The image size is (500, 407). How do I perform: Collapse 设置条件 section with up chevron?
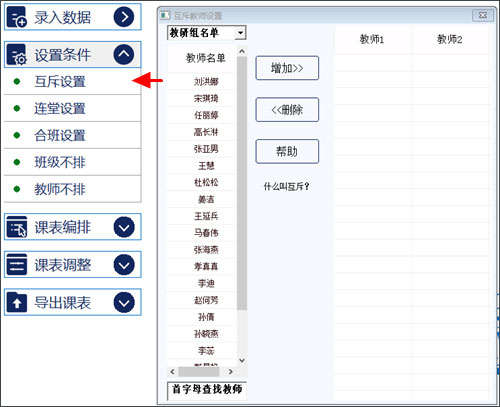(124, 54)
